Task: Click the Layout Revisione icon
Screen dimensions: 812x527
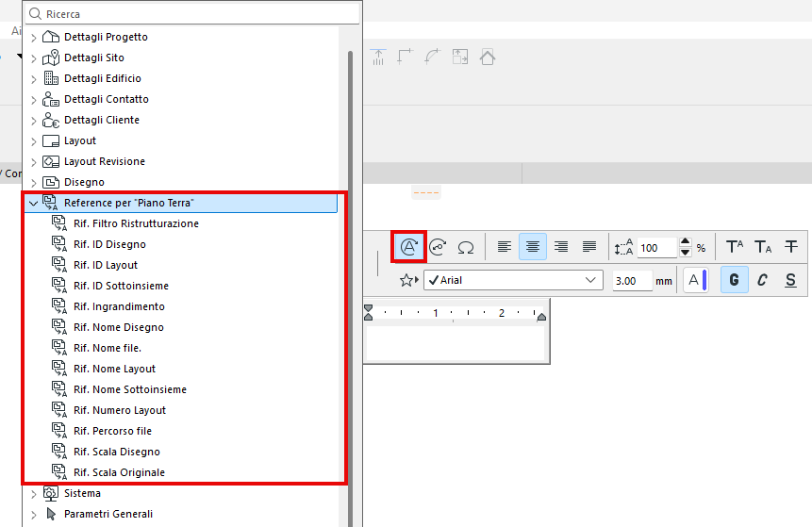Action: [x=51, y=161]
